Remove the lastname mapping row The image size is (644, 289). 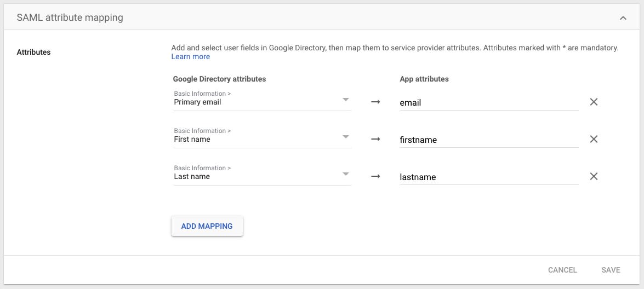[x=593, y=177]
